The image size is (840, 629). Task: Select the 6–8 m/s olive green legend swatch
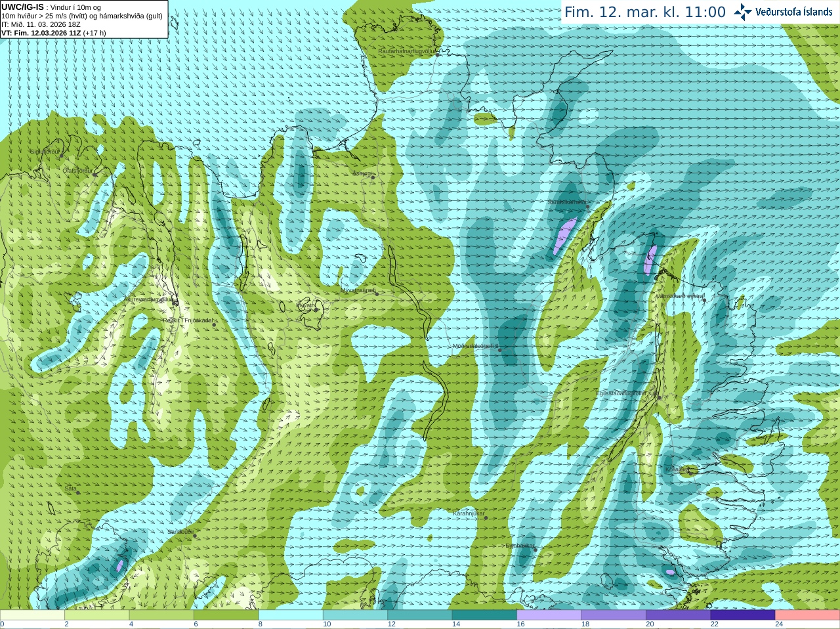coord(226,615)
